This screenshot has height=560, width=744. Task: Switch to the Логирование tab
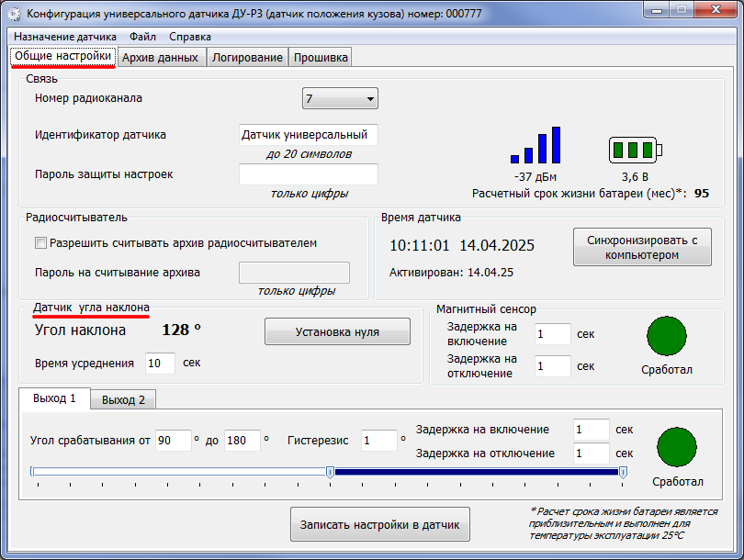[247, 57]
